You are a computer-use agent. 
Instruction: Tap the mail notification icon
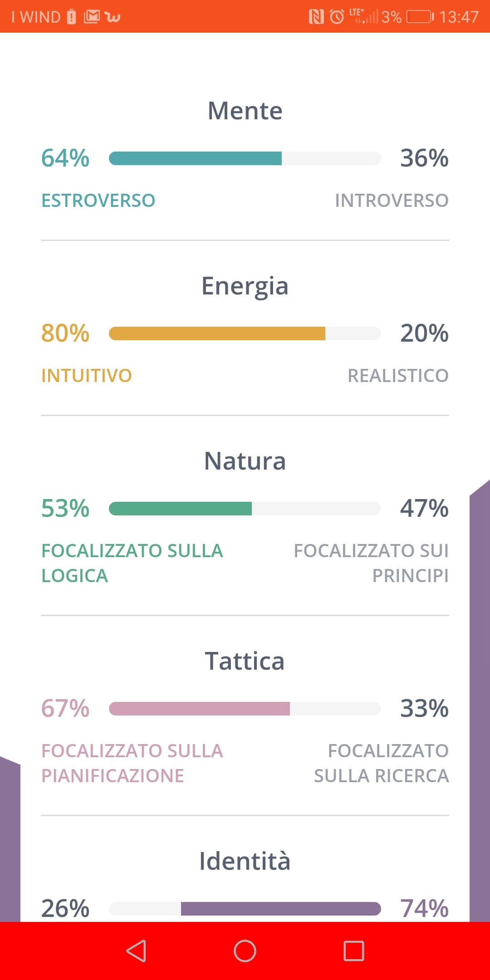(x=92, y=17)
